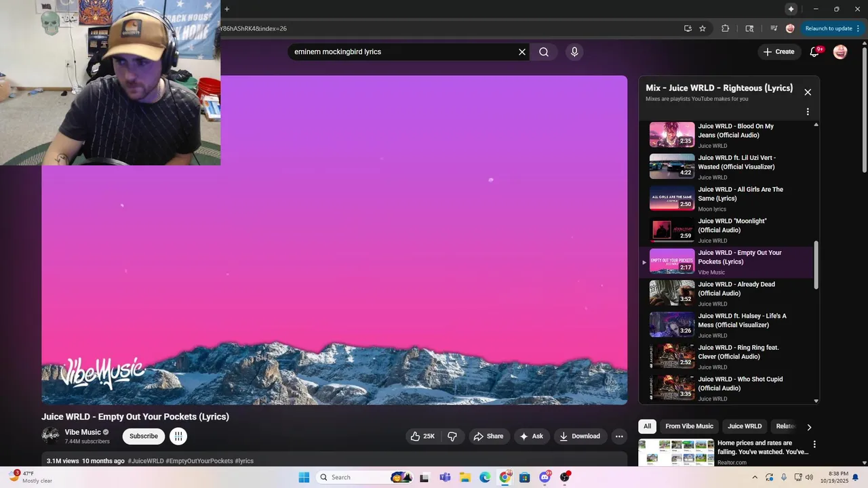Click the Vibe Music channel avatar
Image resolution: width=868 pixels, height=488 pixels.
click(x=50, y=436)
